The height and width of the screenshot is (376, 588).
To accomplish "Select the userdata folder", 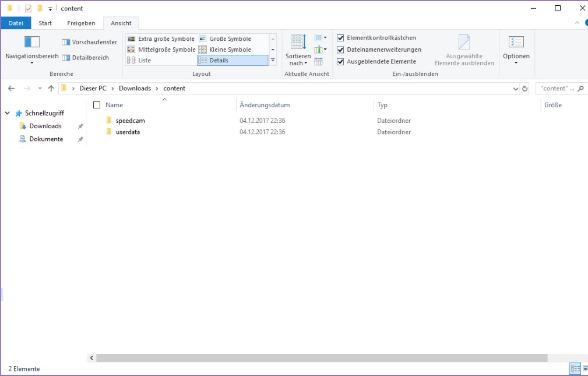I will (128, 132).
